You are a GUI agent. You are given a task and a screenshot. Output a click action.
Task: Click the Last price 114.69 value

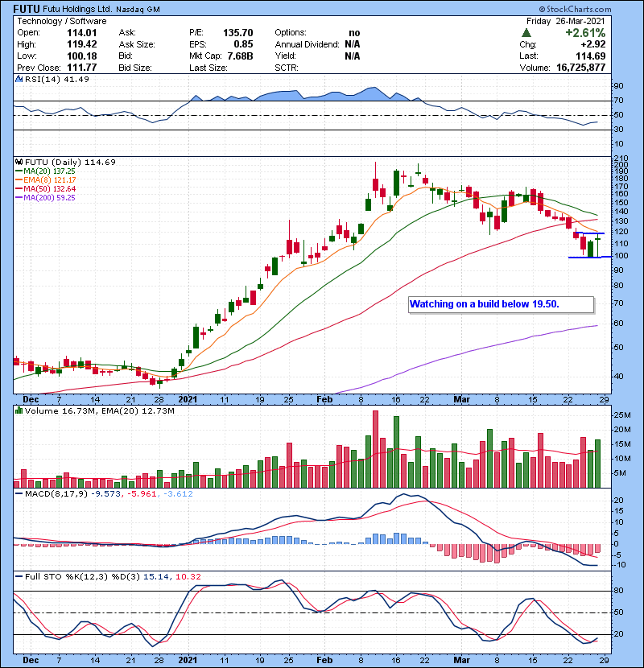coord(590,56)
